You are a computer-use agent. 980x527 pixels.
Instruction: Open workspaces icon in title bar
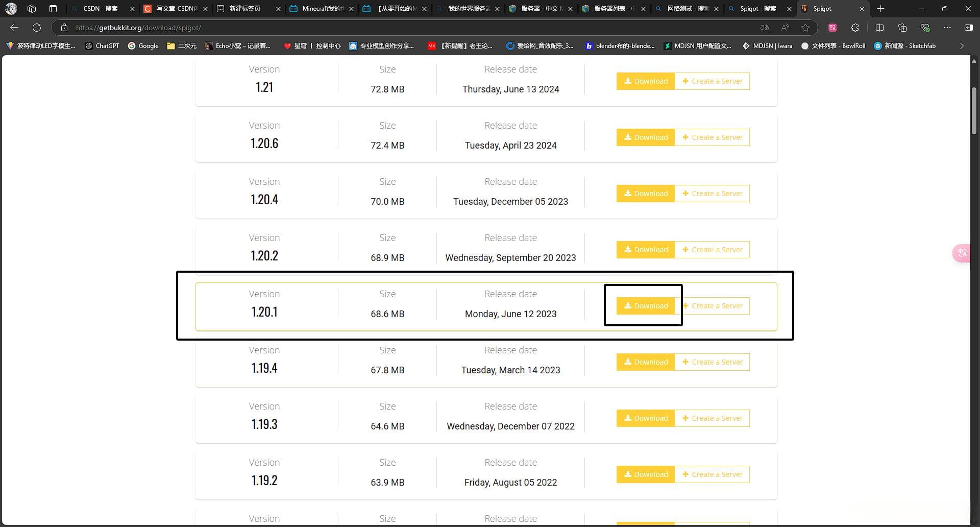click(x=32, y=9)
